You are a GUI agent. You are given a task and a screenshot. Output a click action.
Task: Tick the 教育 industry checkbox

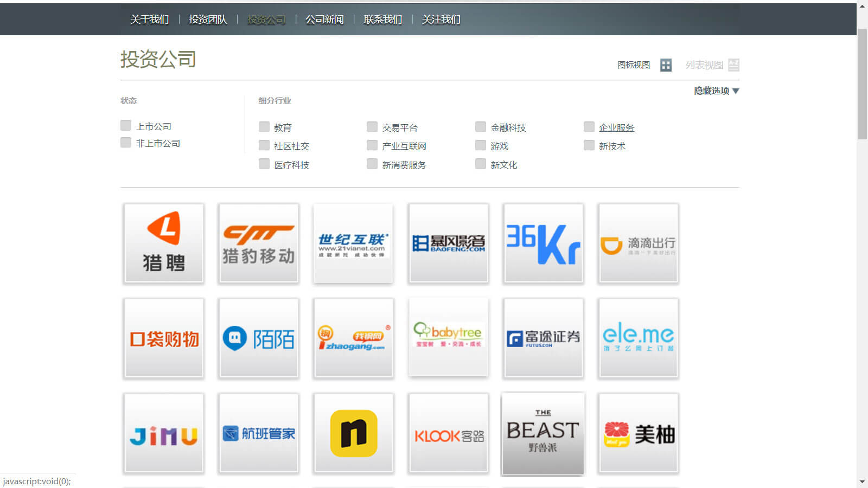[264, 126]
